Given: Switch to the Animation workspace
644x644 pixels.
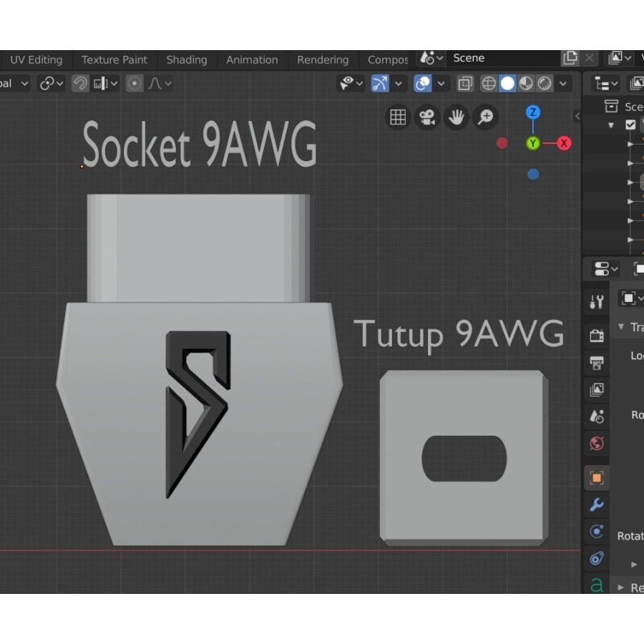Looking at the screenshot, I should pyautogui.click(x=251, y=60).
